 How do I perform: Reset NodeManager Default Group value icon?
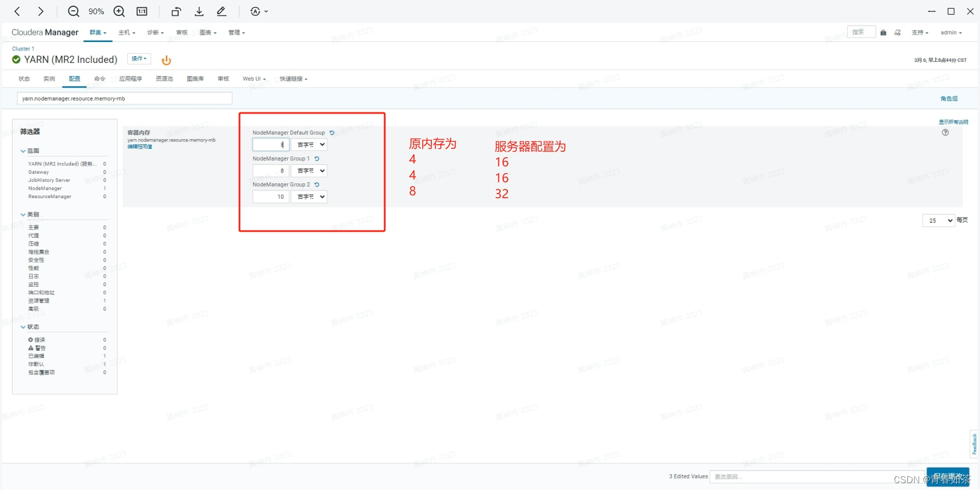[x=332, y=133]
